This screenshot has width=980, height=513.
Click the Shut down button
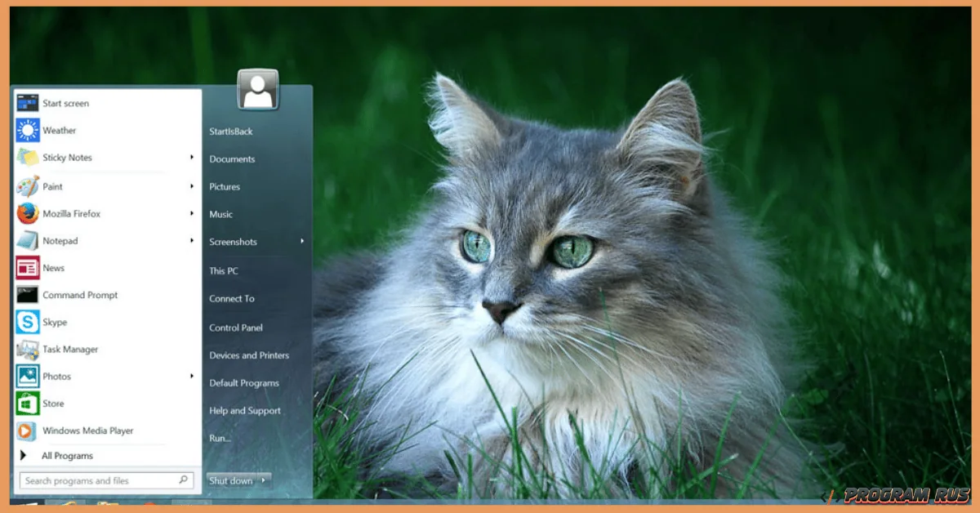[x=230, y=481]
